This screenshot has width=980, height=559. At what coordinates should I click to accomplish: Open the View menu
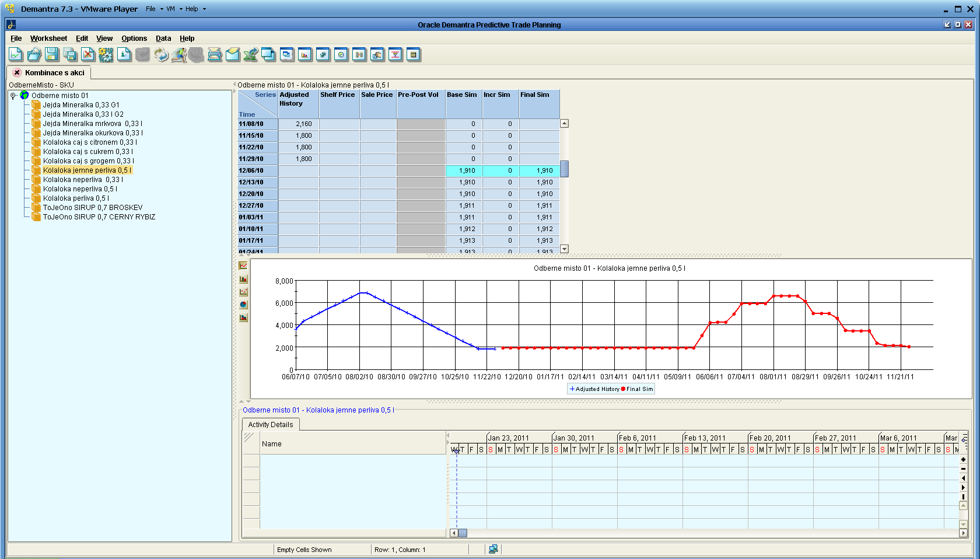click(104, 39)
